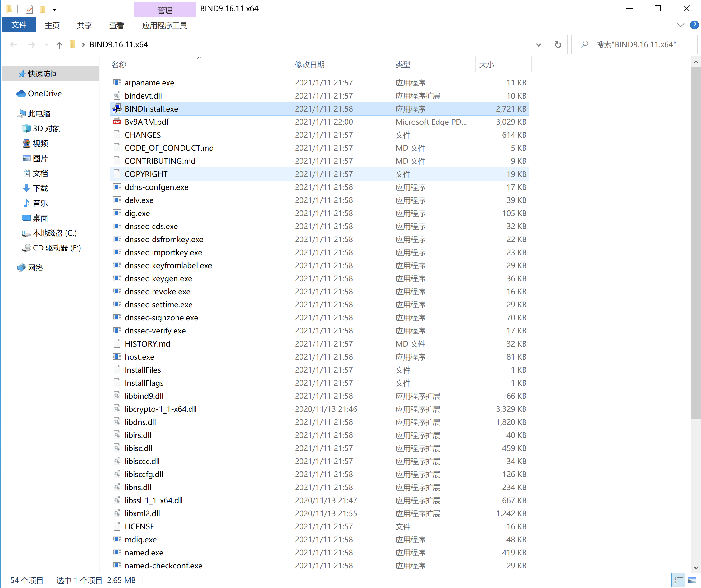Click the bindevt.dll file icon

click(x=117, y=96)
